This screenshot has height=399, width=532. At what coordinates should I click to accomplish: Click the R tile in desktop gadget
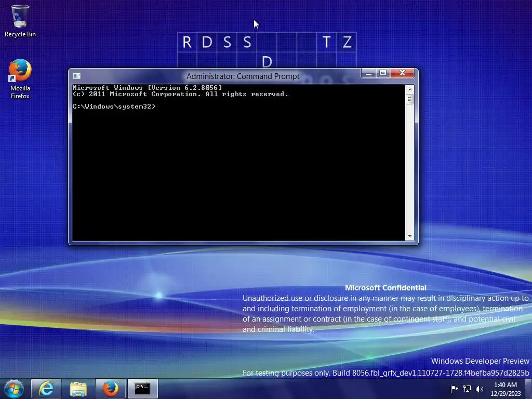(x=187, y=42)
